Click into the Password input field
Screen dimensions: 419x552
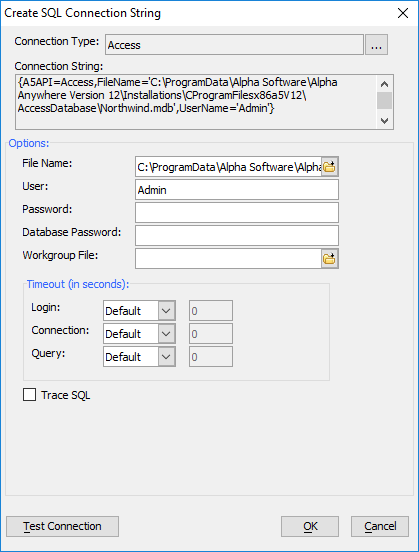point(237,212)
